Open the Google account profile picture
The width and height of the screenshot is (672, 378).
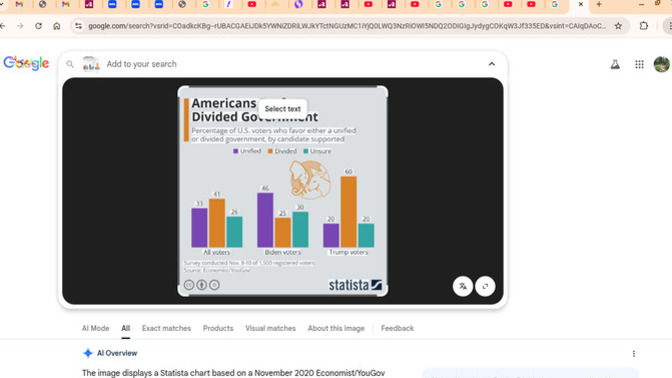(x=662, y=64)
